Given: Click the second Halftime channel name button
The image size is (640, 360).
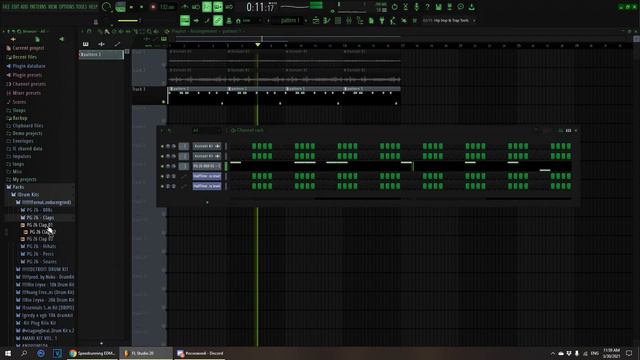Looking at the screenshot, I should 207,186.
